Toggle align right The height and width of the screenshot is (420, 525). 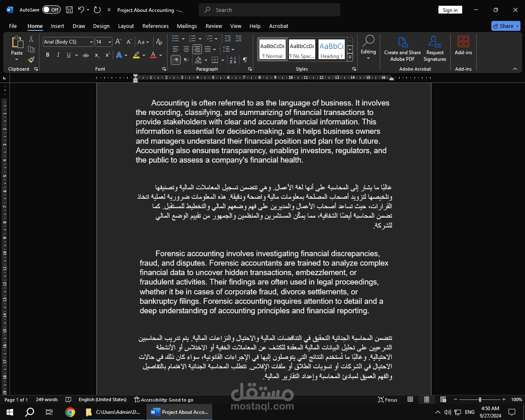197,49
